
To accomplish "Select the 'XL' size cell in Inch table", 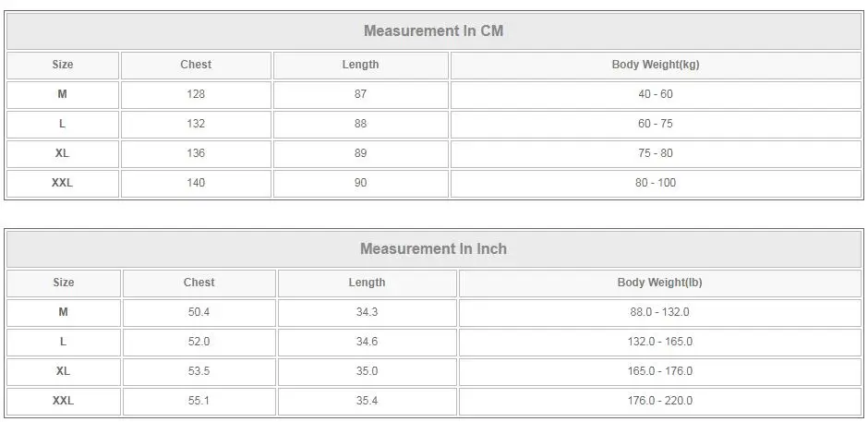I will 63,371.
